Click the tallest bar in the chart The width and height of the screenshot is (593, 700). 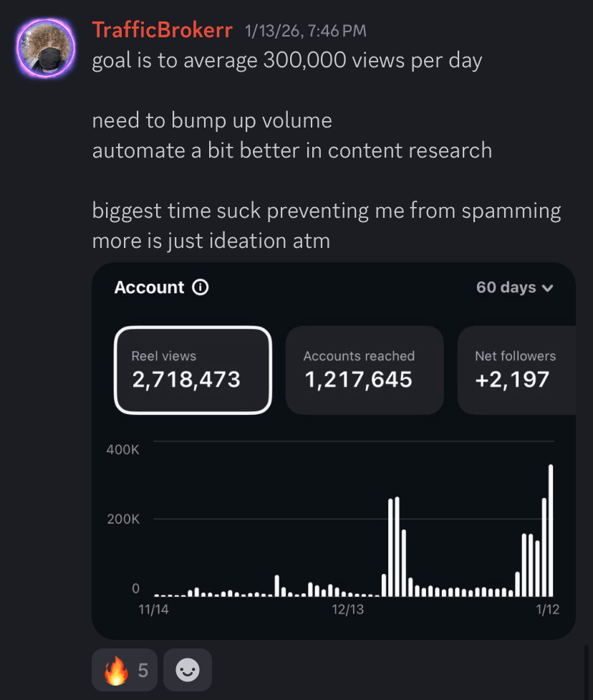551,530
